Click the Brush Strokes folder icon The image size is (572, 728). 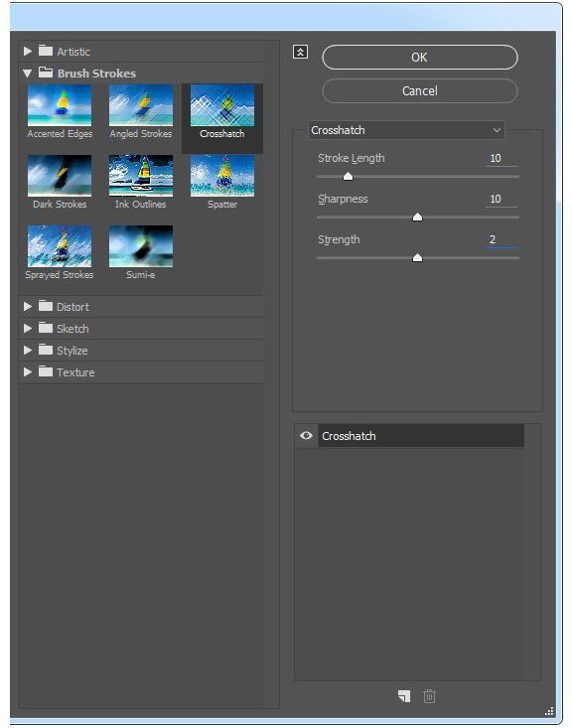coord(46,73)
